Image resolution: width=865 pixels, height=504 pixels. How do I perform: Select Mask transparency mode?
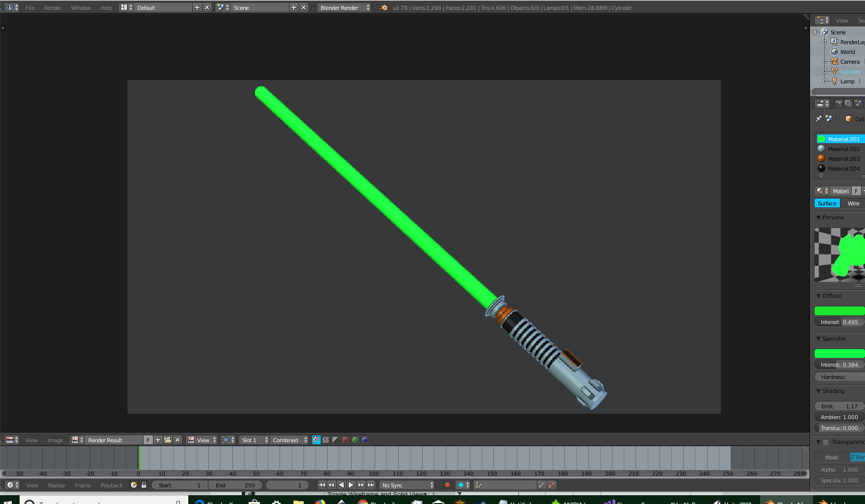tap(832, 457)
